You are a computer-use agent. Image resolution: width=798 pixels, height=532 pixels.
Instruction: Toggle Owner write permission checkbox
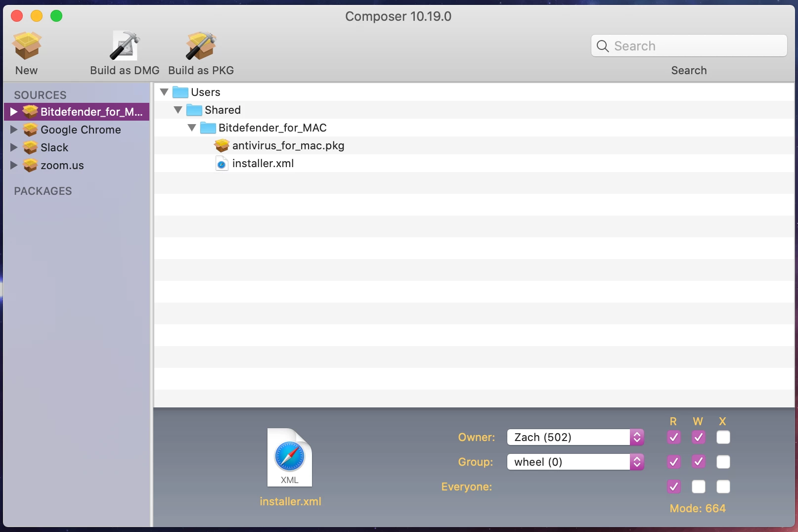point(698,437)
